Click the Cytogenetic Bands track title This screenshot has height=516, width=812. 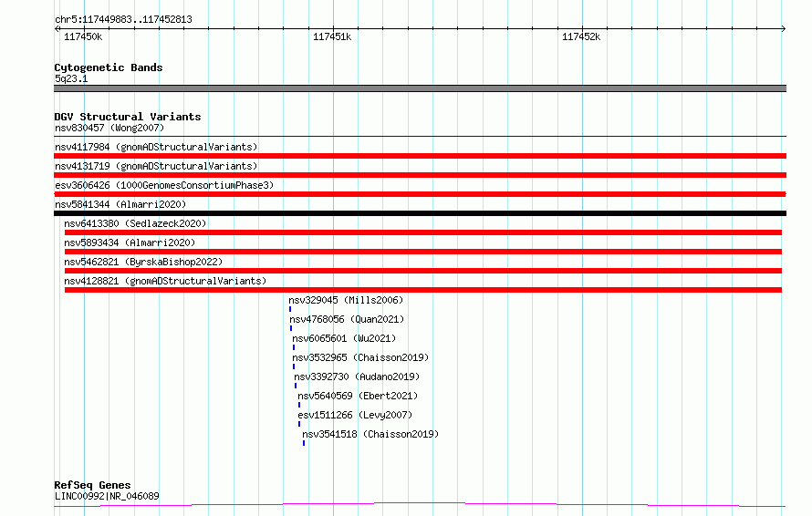coord(109,67)
